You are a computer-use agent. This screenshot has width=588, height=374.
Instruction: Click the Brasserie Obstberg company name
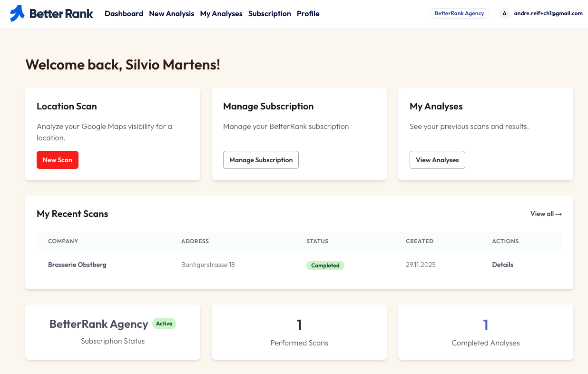77,265
